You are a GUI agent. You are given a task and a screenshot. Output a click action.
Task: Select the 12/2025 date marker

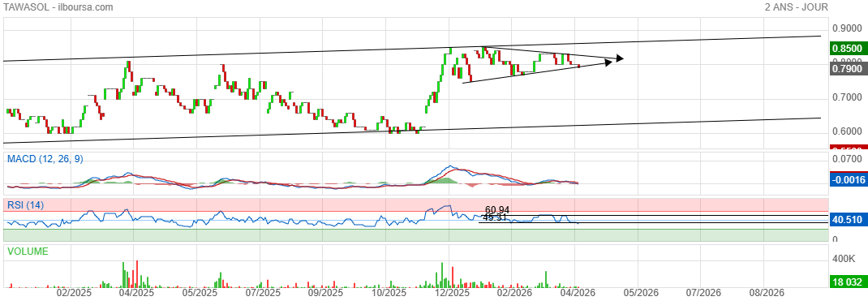point(449,292)
